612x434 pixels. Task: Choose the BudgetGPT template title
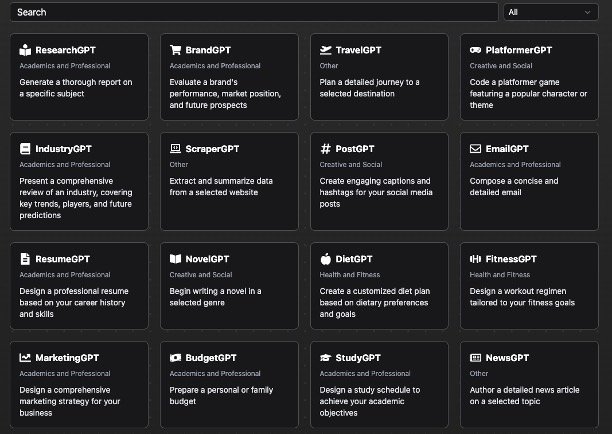pos(211,358)
